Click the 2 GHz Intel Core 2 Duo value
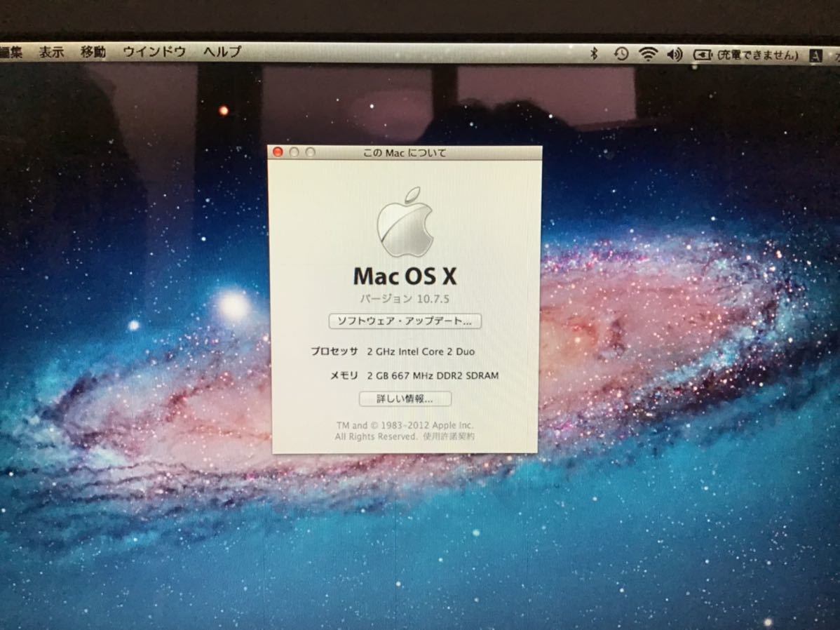This screenshot has width=840, height=630. [x=421, y=351]
